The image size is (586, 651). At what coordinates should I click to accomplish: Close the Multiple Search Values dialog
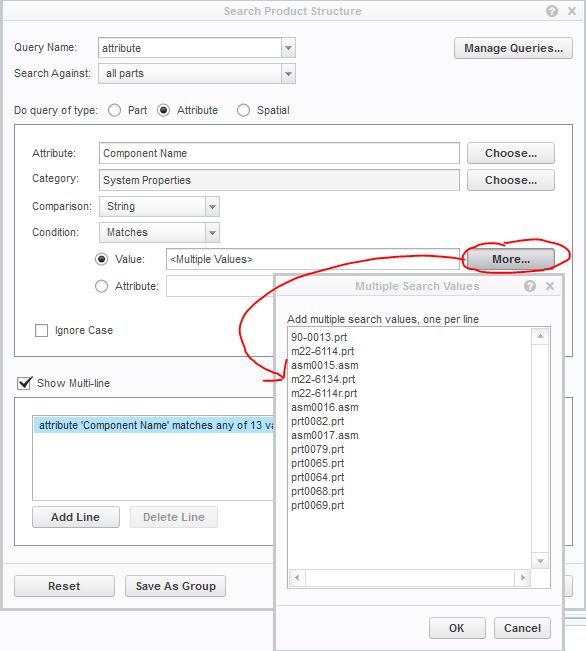point(550,286)
